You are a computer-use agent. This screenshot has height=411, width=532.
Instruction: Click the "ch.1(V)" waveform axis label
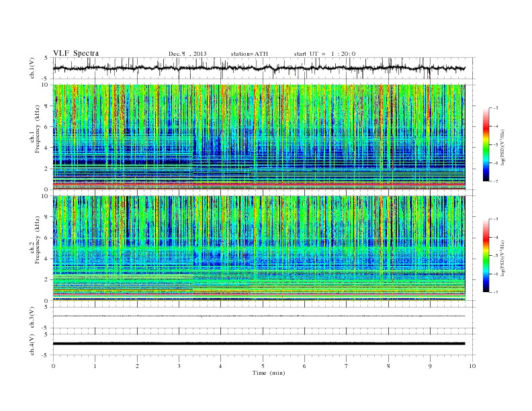(x=32, y=68)
